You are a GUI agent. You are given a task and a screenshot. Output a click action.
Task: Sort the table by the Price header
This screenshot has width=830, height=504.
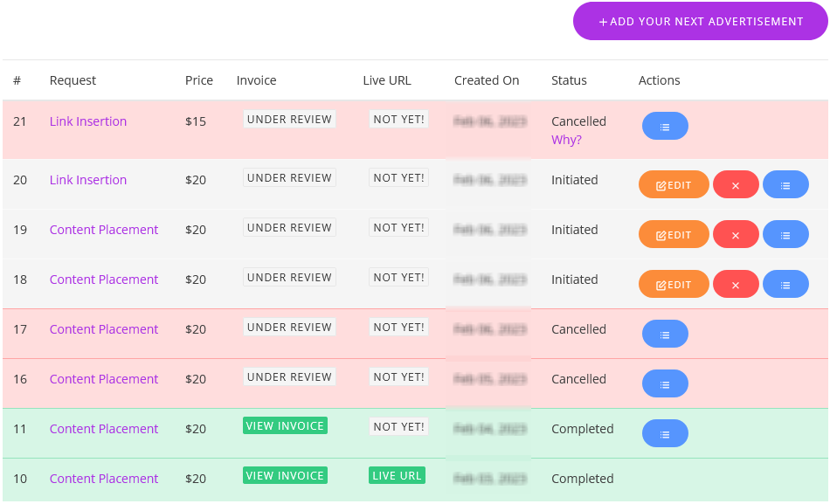click(x=199, y=79)
